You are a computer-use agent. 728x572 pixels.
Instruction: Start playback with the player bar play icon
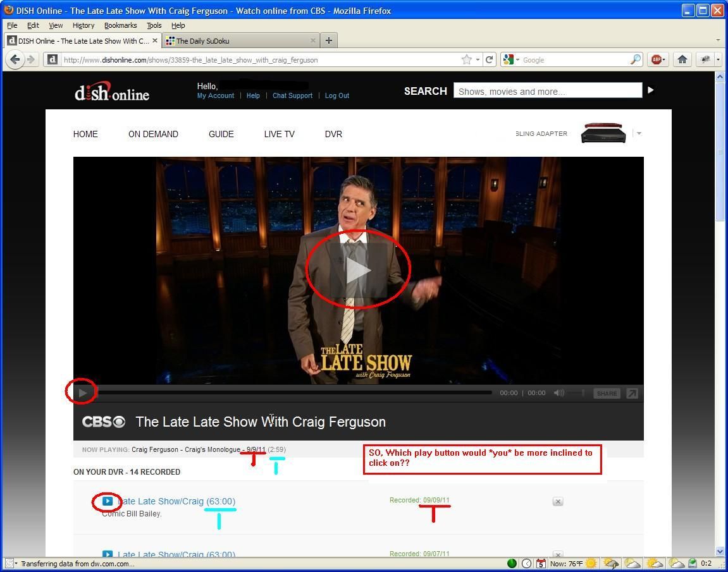coord(83,393)
